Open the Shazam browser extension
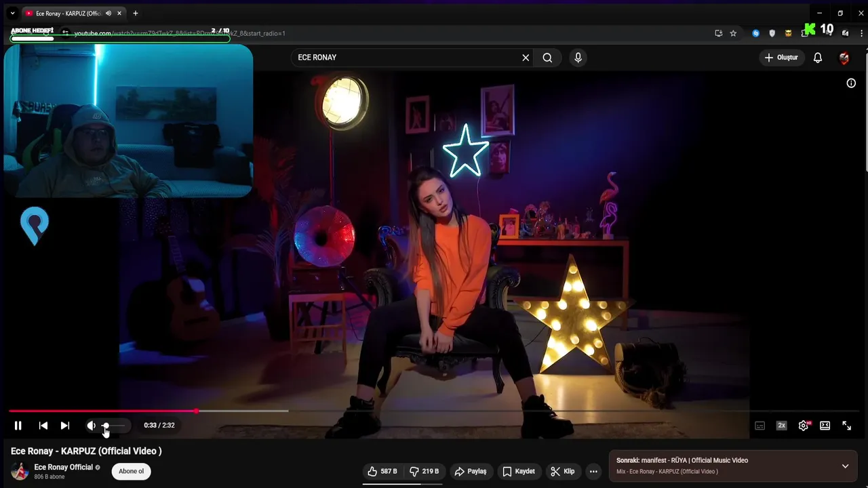The width and height of the screenshot is (868, 488). (x=756, y=33)
